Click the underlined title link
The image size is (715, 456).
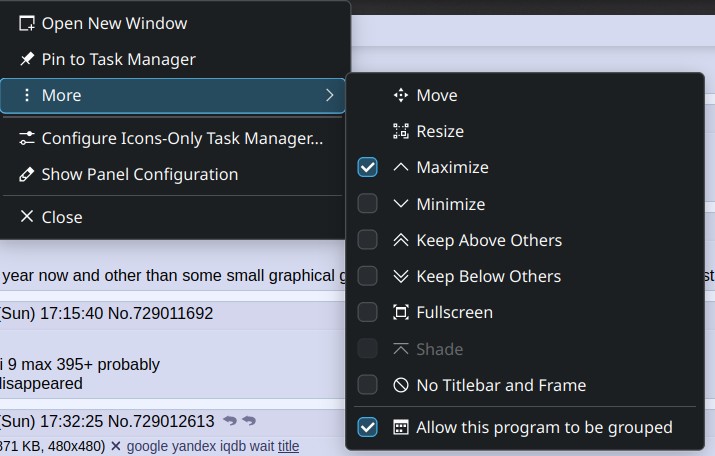[x=289, y=446]
